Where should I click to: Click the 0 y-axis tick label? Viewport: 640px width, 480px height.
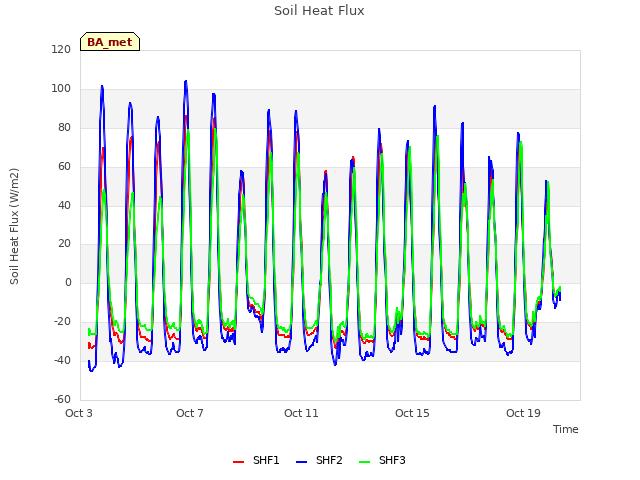(68, 282)
